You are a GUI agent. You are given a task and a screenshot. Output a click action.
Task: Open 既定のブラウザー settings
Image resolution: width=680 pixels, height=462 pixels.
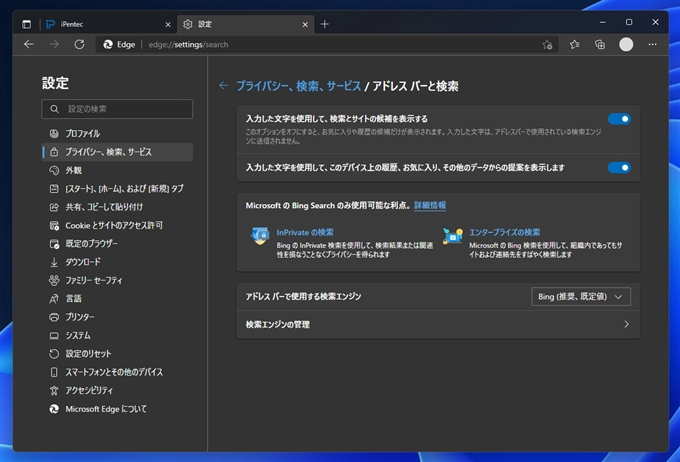tap(117, 244)
